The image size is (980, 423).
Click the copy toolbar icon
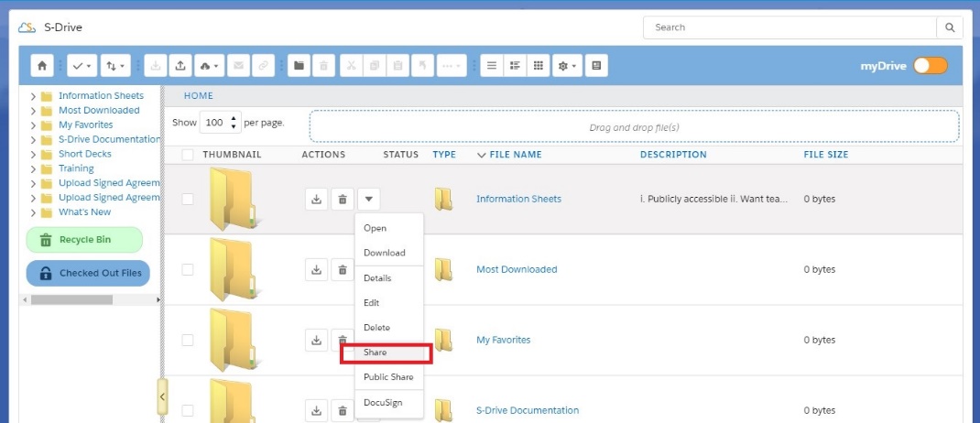pos(375,66)
